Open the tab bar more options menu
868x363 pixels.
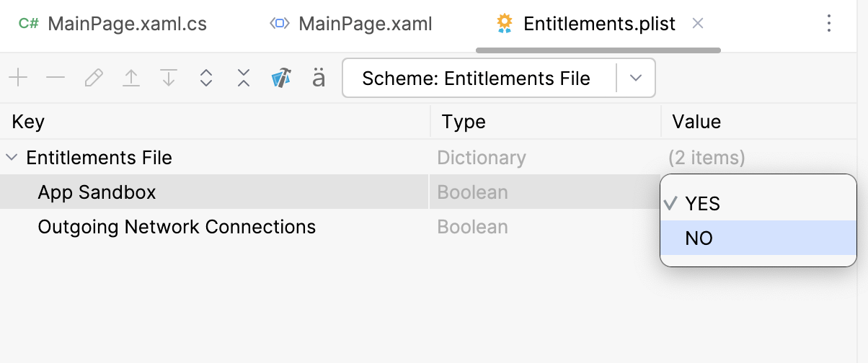829,24
